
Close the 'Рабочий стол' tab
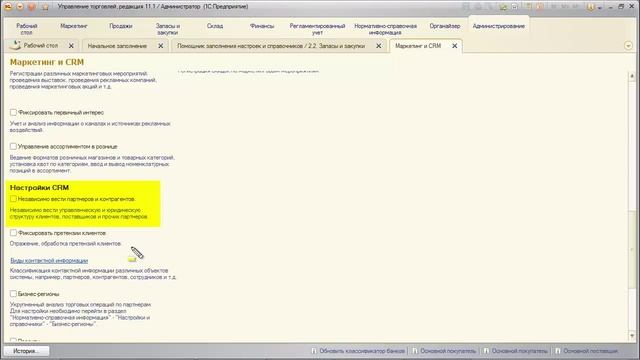point(71,46)
